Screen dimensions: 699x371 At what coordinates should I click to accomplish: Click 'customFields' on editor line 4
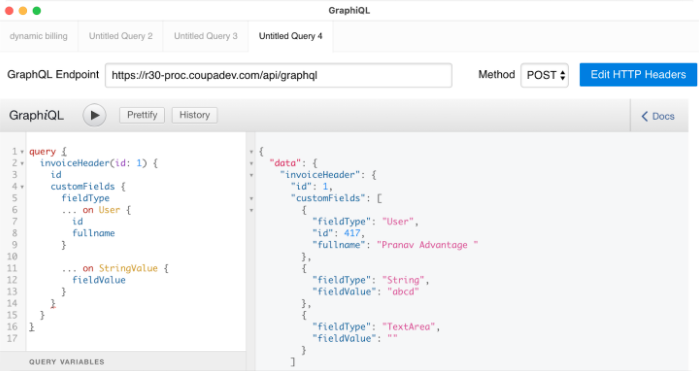pos(82,186)
